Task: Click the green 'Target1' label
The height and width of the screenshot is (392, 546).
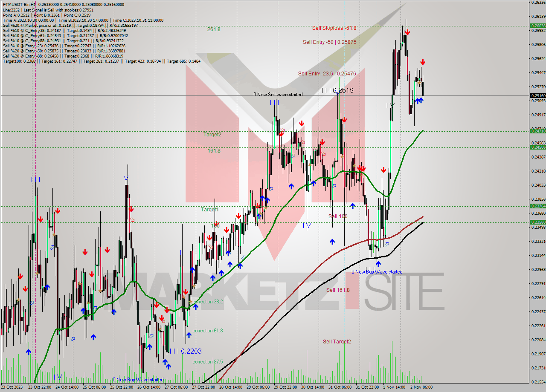Action: point(210,210)
